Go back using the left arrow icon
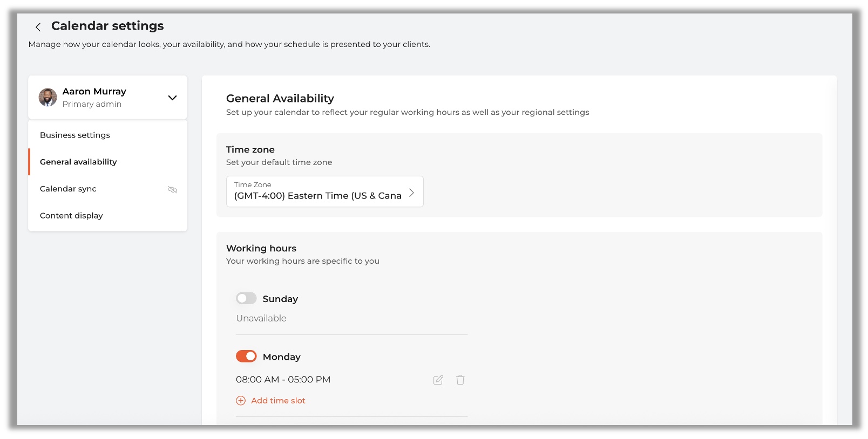This screenshot has width=868, height=439. tap(38, 27)
